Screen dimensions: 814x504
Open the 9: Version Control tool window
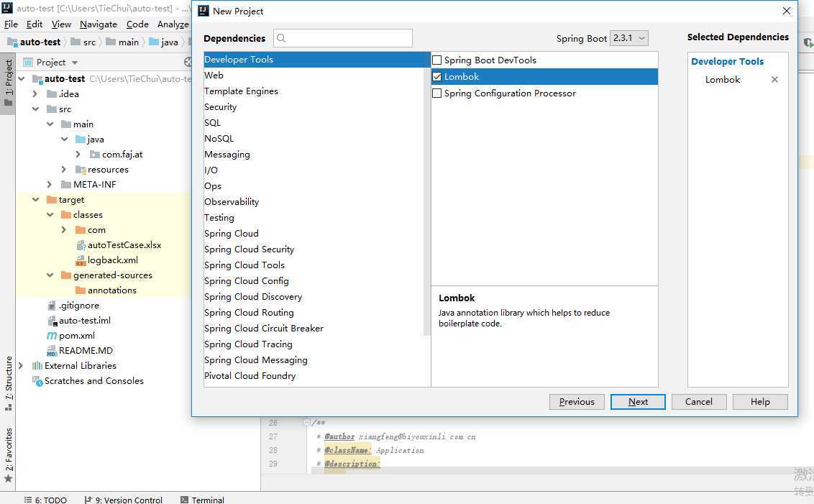click(124, 500)
